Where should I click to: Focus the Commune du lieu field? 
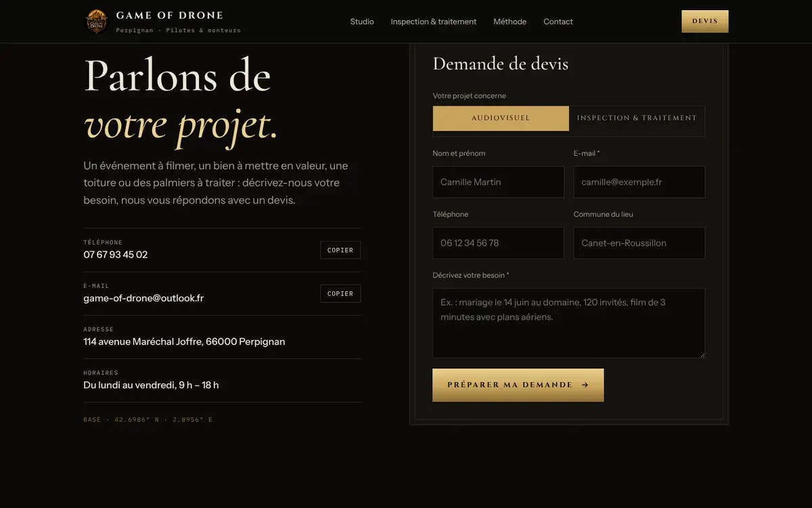[639, 243]
